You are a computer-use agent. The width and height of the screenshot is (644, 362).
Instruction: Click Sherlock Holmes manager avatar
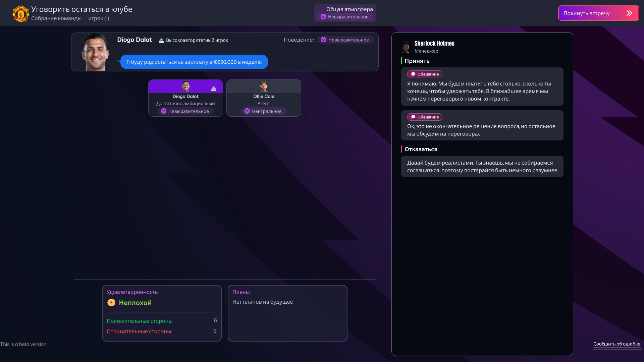[x=406, y=47]
